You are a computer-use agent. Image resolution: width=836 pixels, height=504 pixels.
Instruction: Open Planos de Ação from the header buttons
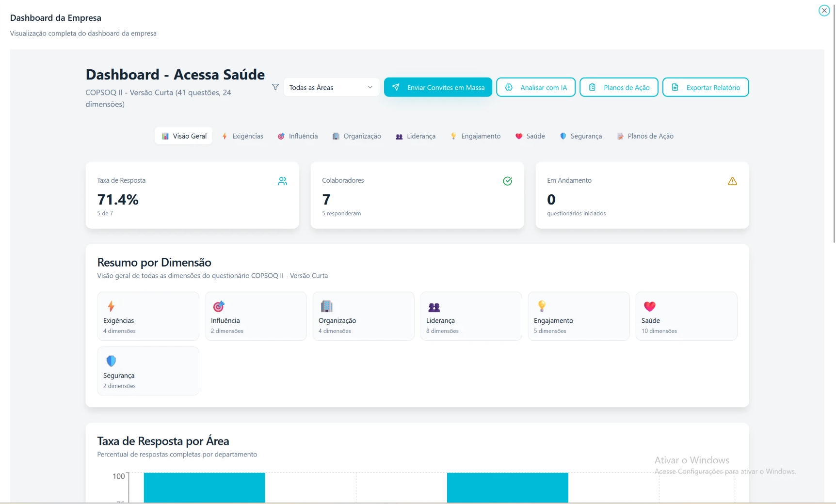pyautogui.click(x=619, y=87)
